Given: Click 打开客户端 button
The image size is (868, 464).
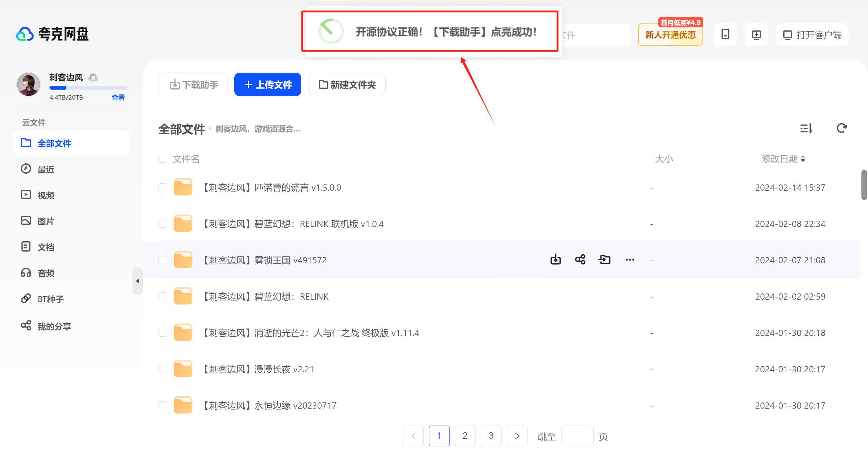Looking at the screenshot, I should pos(812,35).
